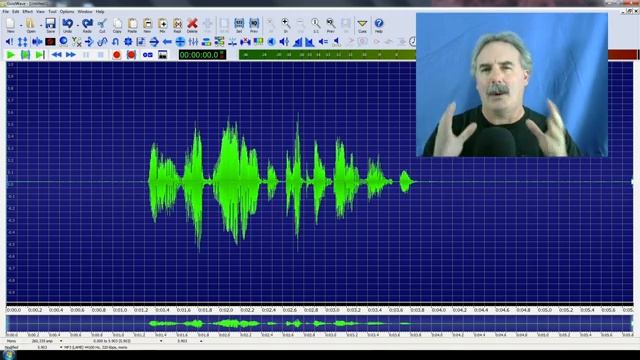640x360 pixels.
Task: Click the Copy icon
Action: click(118, 24)
